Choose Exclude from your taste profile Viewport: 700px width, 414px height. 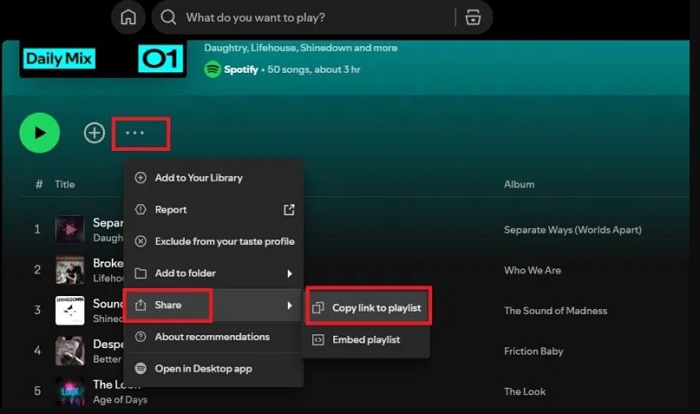coord(213,241)
